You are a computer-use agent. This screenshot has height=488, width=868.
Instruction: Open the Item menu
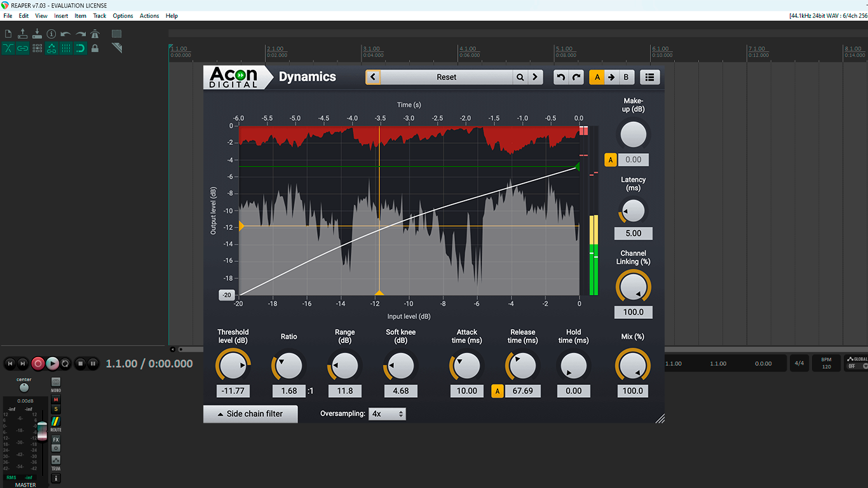pos(81,16)
